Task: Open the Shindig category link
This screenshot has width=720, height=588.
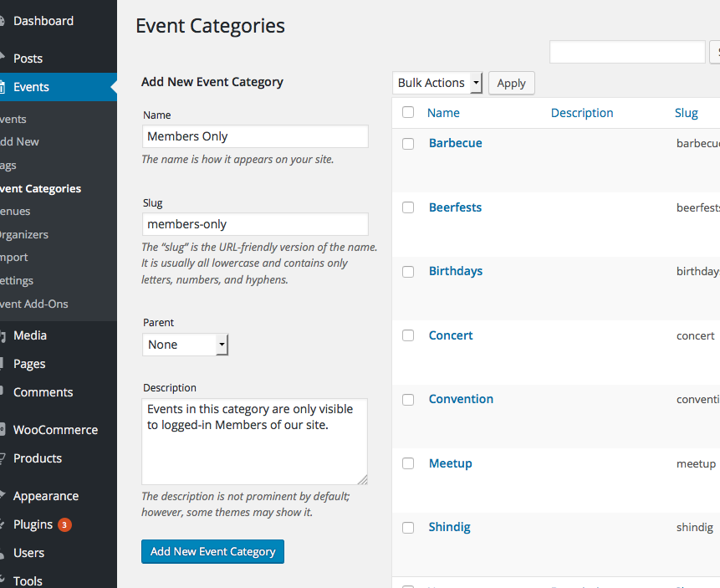Action: point(450,527)
